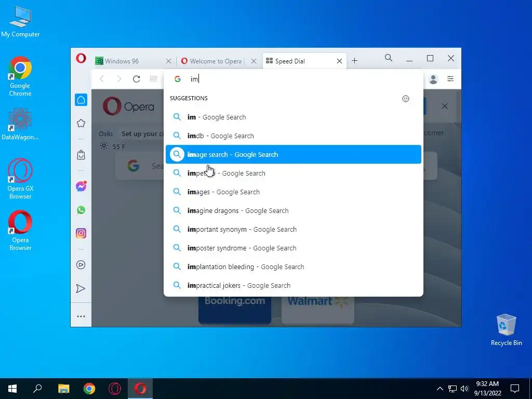Select the 'imdb' suggestion
Viewport: 532px width, 399px height.
click(294, 136)
